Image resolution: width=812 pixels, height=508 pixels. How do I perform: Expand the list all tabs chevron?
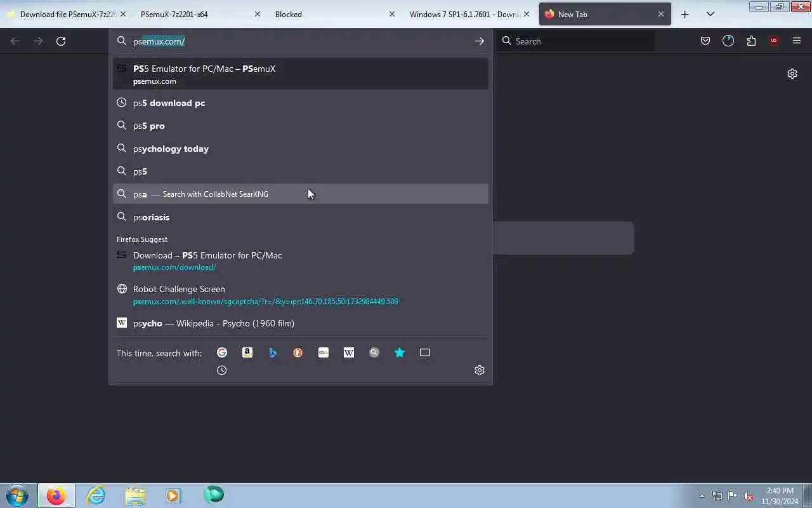click(710, 14)
